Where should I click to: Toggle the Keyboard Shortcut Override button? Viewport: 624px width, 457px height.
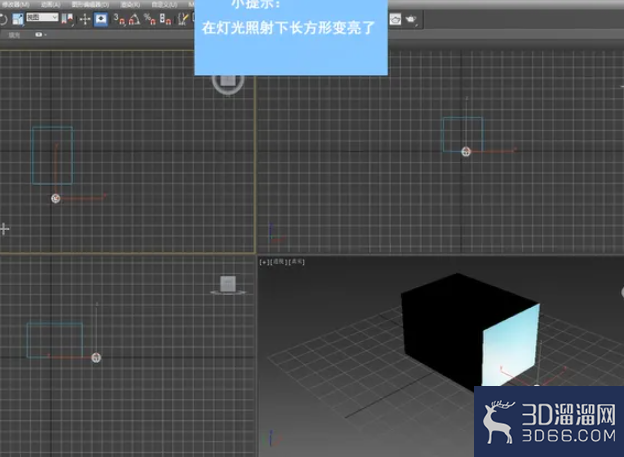(101, 19)
